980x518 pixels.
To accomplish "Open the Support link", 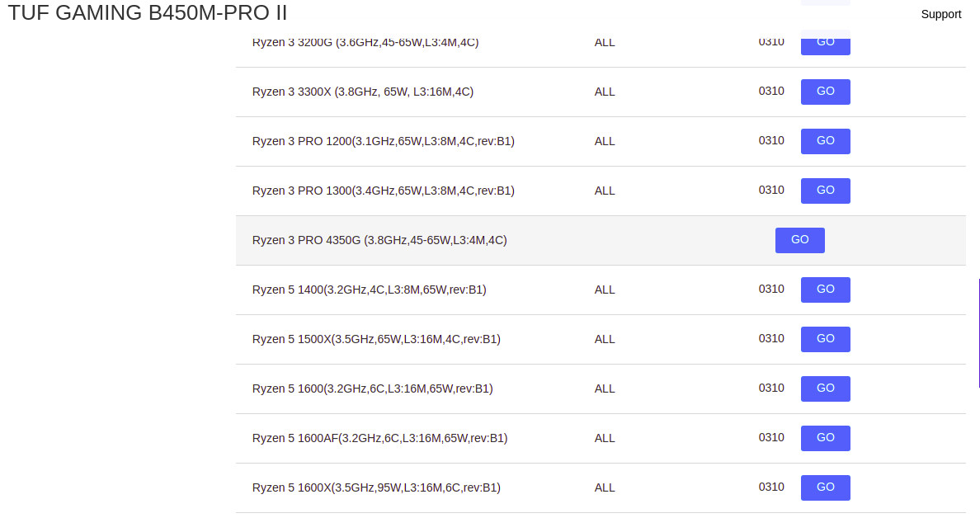I will click(940, 14).
